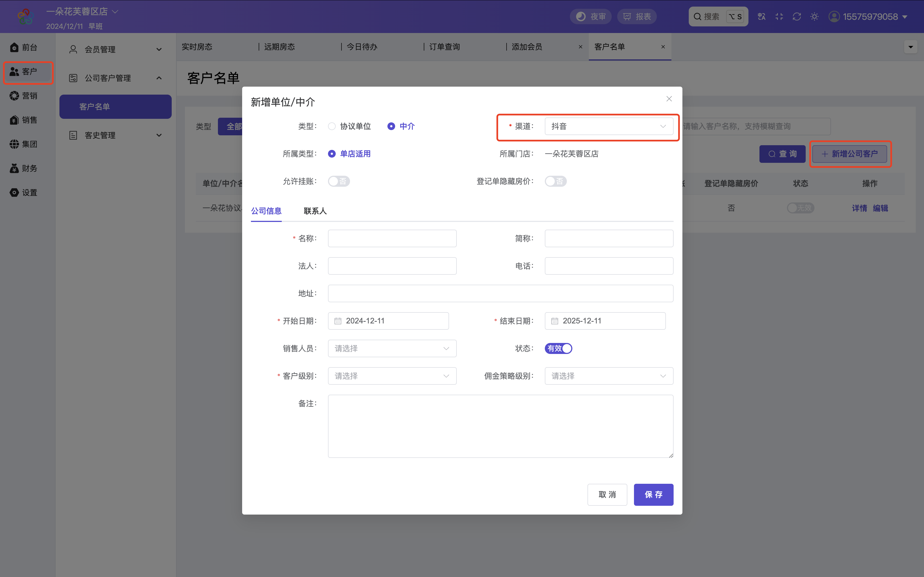This screenshot has height=577, width=924.
Task: Go to the 销售 sales sidebar item
Action: click(24, 120)
